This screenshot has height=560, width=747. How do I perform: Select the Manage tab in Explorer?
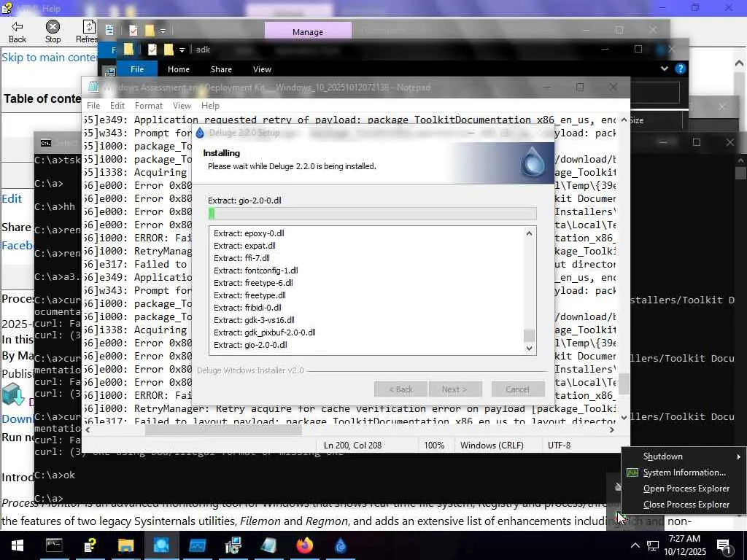(x=308, y=31)
